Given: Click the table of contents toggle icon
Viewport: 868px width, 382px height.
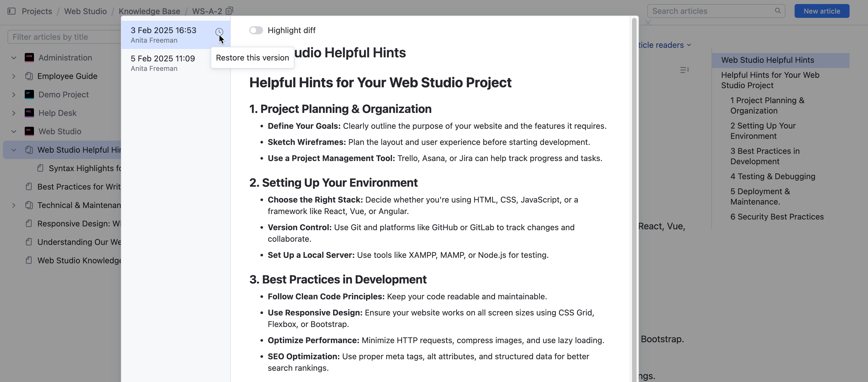Looking at the screenshot, I should (684, 70).
